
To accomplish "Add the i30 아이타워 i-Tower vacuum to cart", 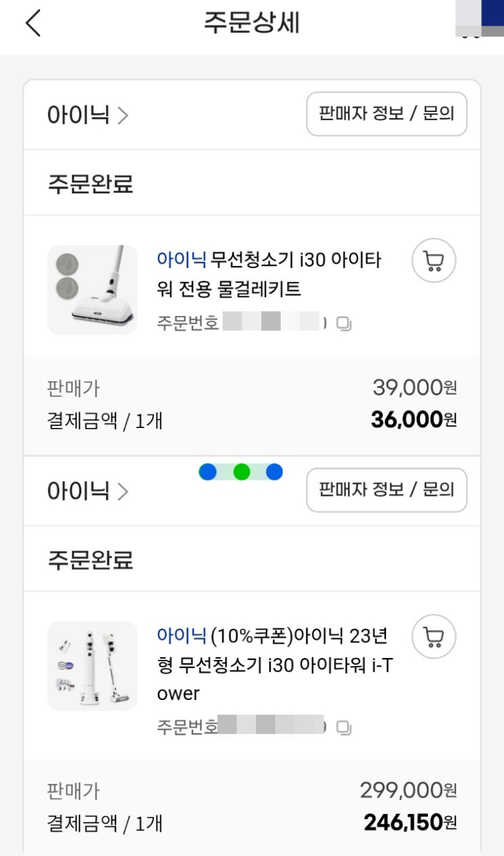I will pyautogui.click(x=433, y=637).
